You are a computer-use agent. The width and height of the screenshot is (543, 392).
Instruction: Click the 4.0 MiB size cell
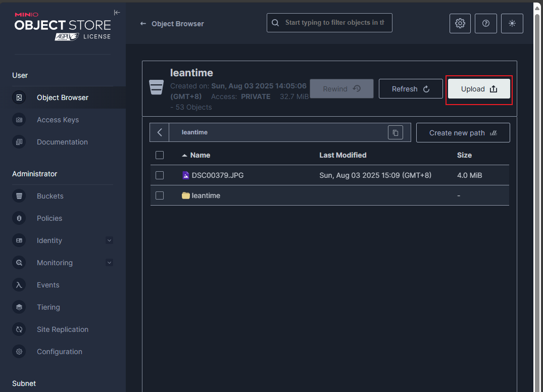click(x=469, y=175)
